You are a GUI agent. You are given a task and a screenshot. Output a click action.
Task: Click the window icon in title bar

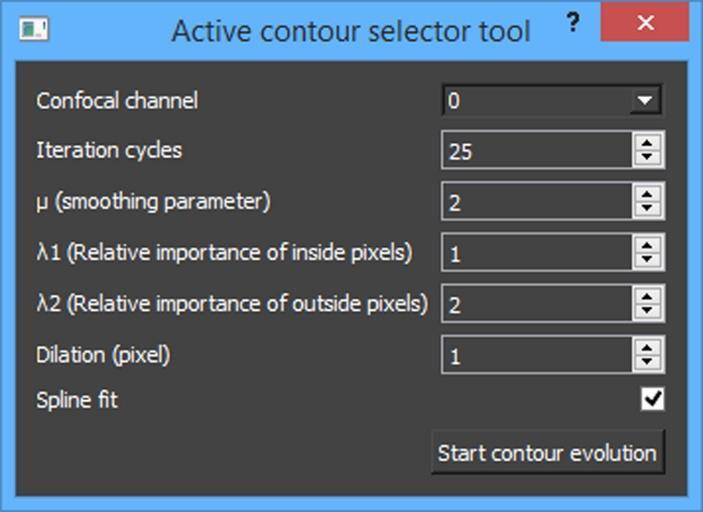34,29
